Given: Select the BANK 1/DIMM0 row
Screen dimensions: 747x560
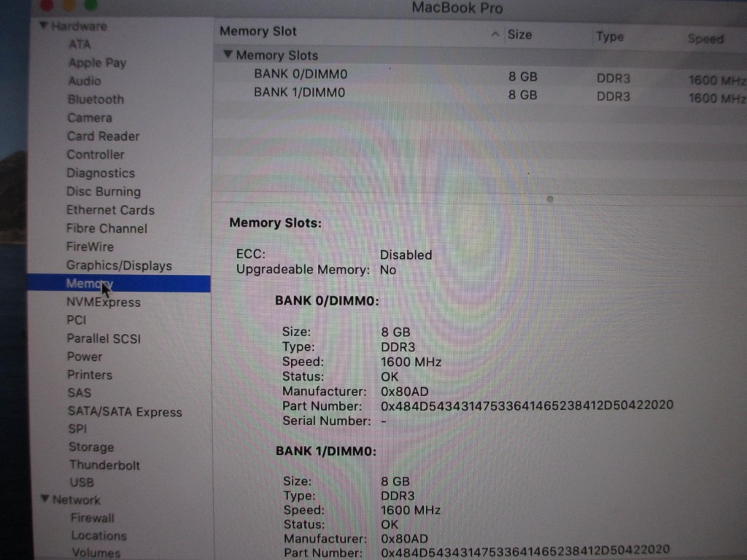Looking at the screenshot, I should click(x=299, y=93).
